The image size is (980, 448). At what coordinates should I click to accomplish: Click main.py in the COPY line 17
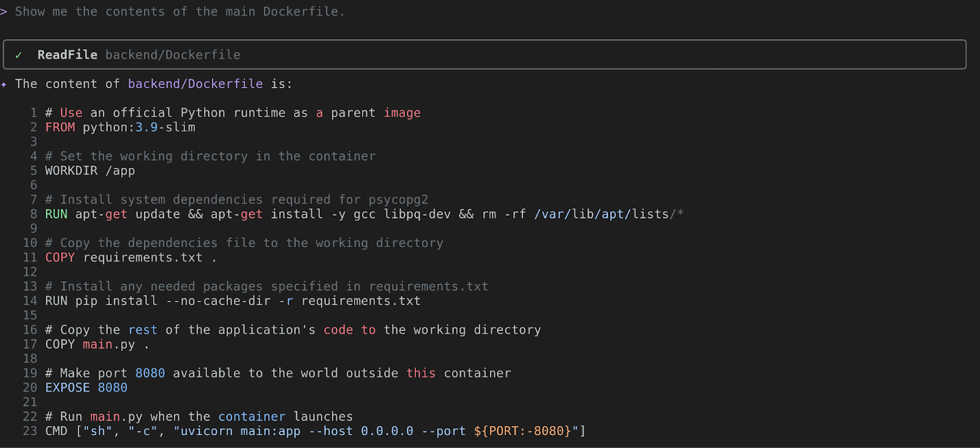[108, 344]
